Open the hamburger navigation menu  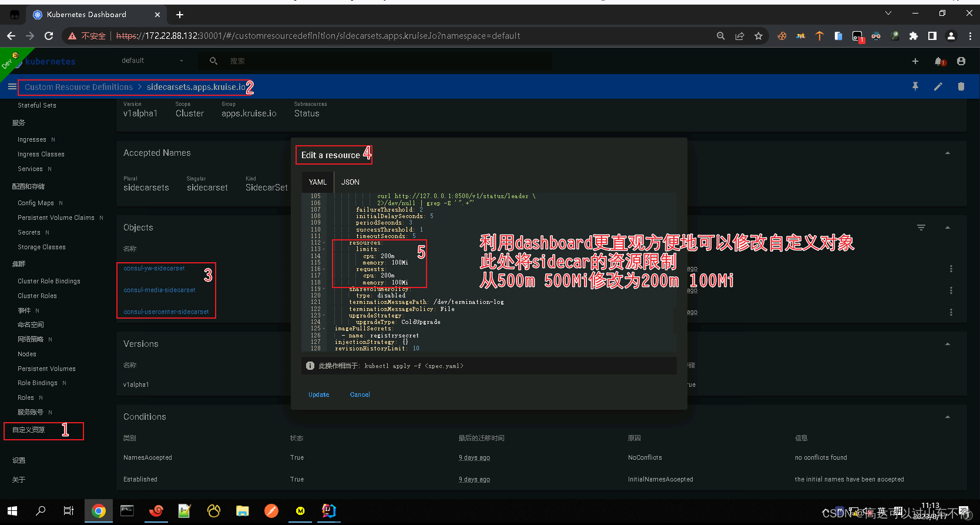point(12,86)
